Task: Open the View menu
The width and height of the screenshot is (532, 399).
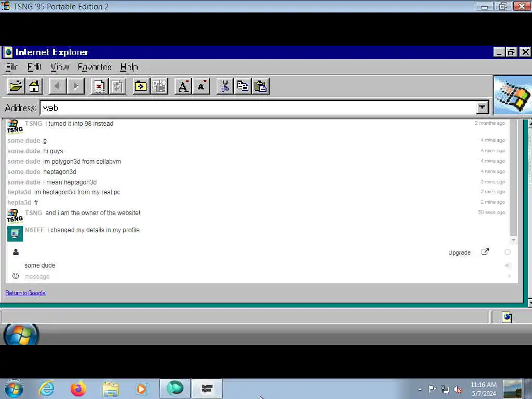Action: click(x=60, y=67)
